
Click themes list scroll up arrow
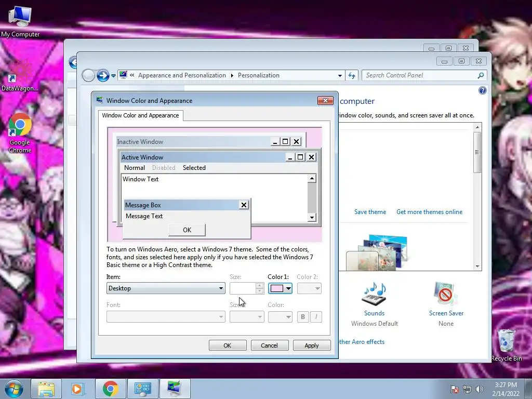coord(477,127)
